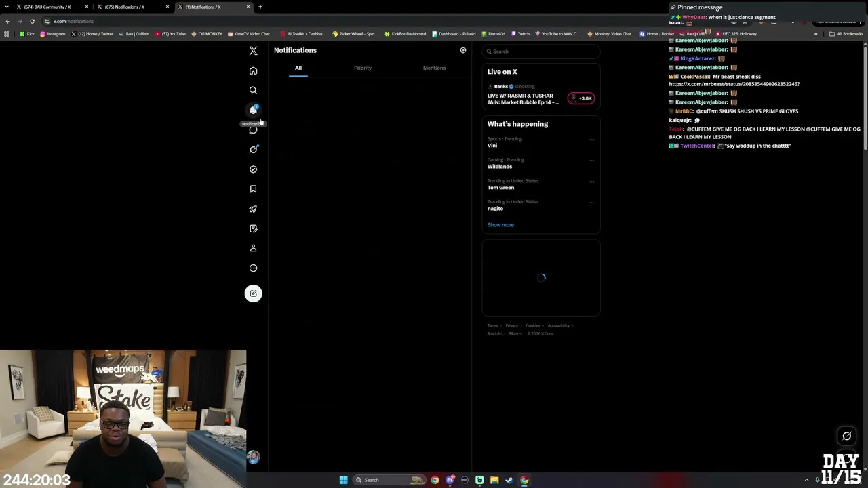The image size is (868, 488).
Task: Go back in the browser
Action: (x=7, y=21)
